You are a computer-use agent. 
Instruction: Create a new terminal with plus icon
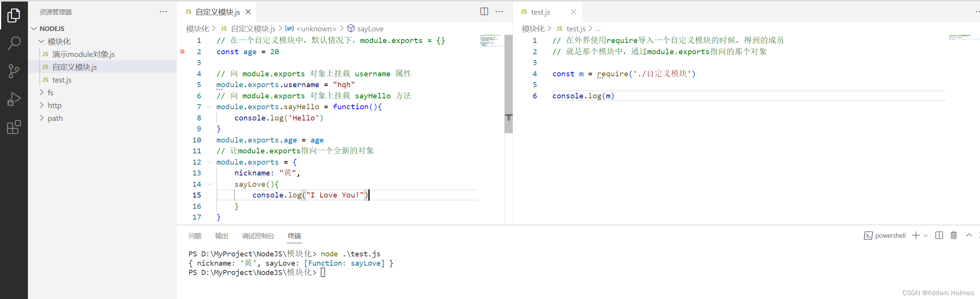pos(916,235)
